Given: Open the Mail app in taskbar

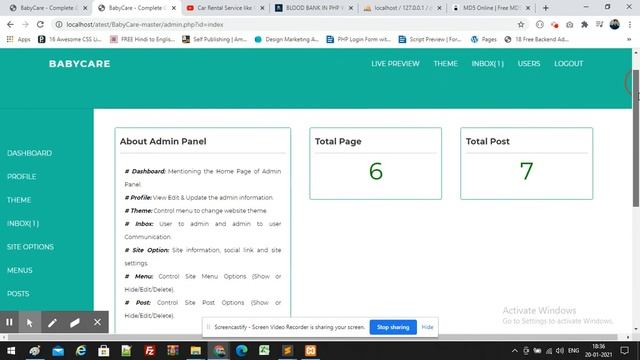Looking at the screenshot, I should click(x=58, y=351).
